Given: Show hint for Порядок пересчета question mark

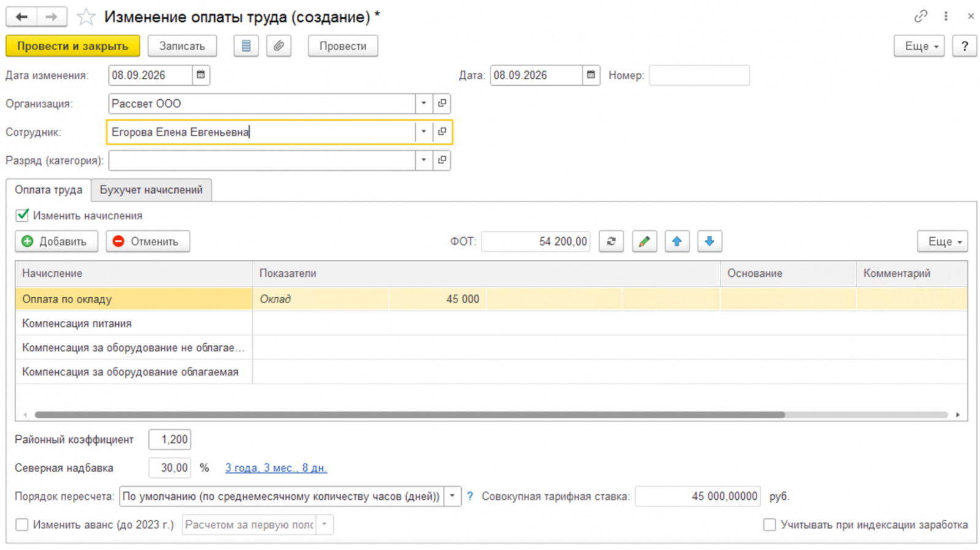Looking at the screenshot, I should pyautogui.click(x=470, y=496).
